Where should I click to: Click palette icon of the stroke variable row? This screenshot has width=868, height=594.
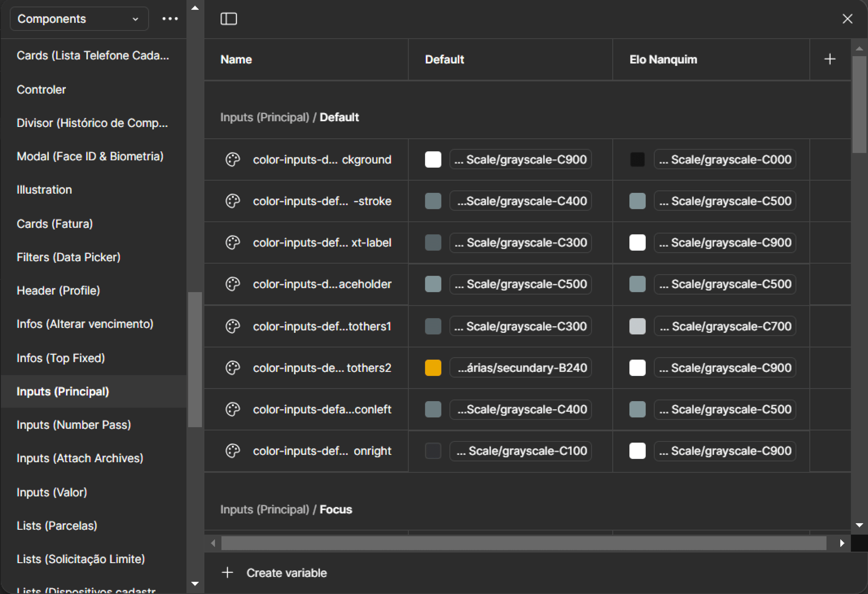tap(232, 201)
